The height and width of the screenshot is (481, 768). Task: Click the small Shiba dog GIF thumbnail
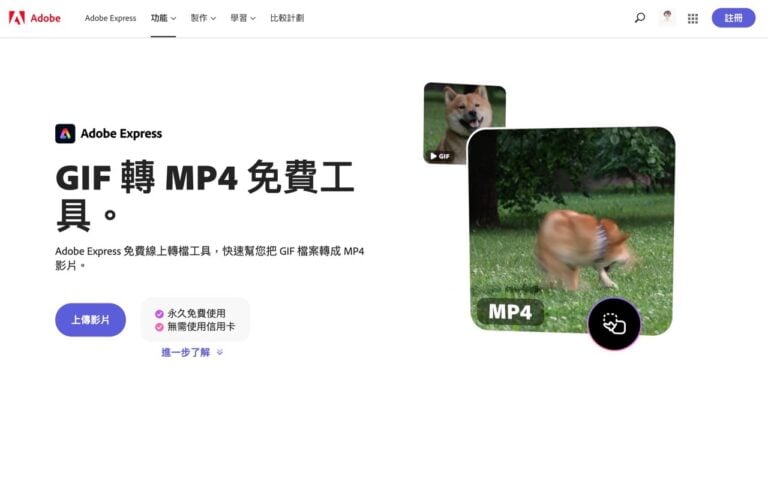coord(463,115)
